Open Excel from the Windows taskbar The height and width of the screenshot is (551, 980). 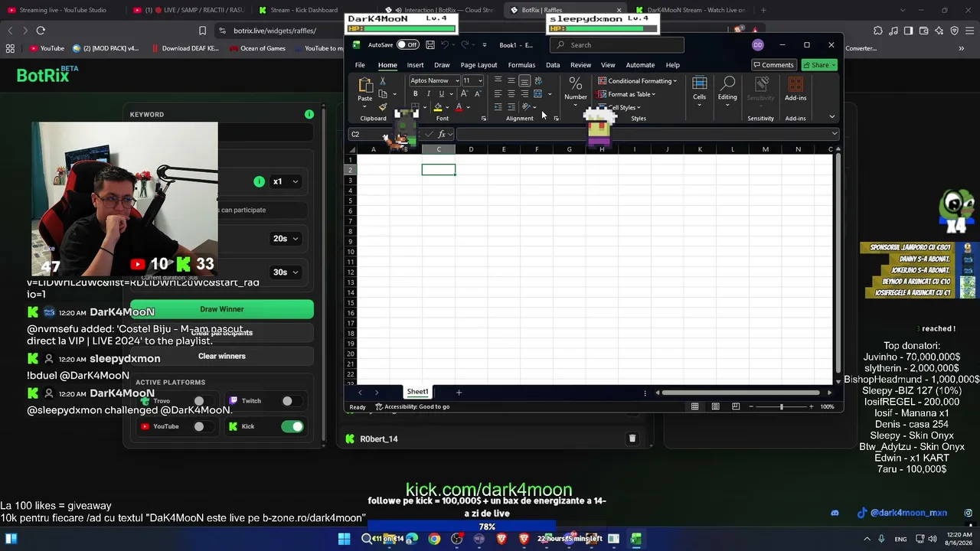coord(635,539)
